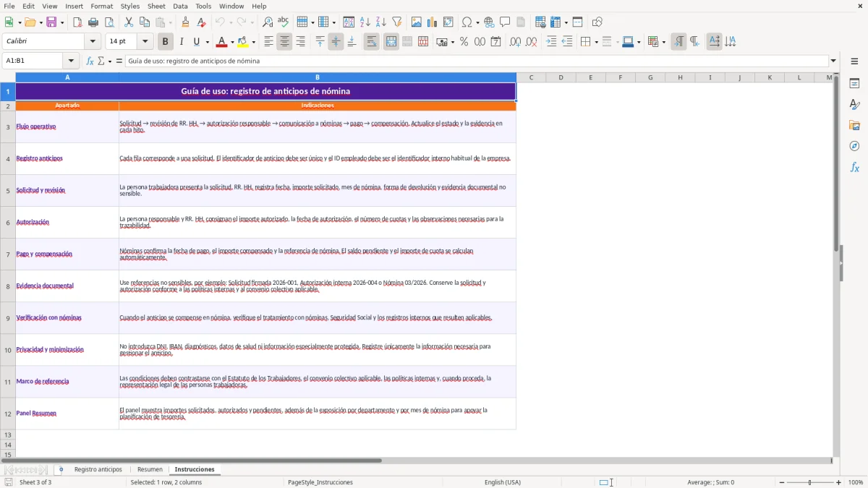
Task: Toggle wrap text
Action: click(x=371, y=42)
